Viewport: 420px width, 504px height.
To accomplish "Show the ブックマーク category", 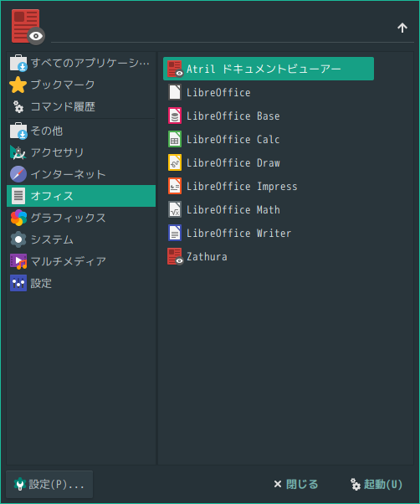I will [x=81, y=85].
